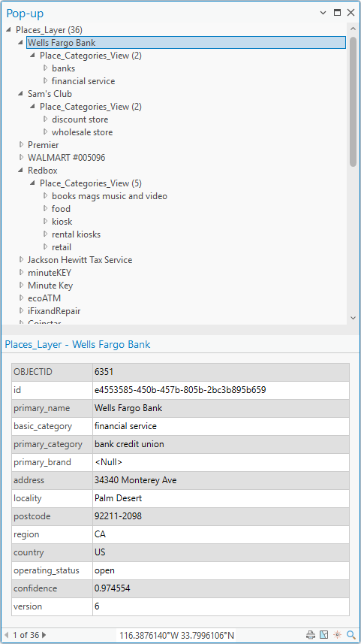361x644 pixels.
Task: Select the Premier feature
Action: click(43, 145)
